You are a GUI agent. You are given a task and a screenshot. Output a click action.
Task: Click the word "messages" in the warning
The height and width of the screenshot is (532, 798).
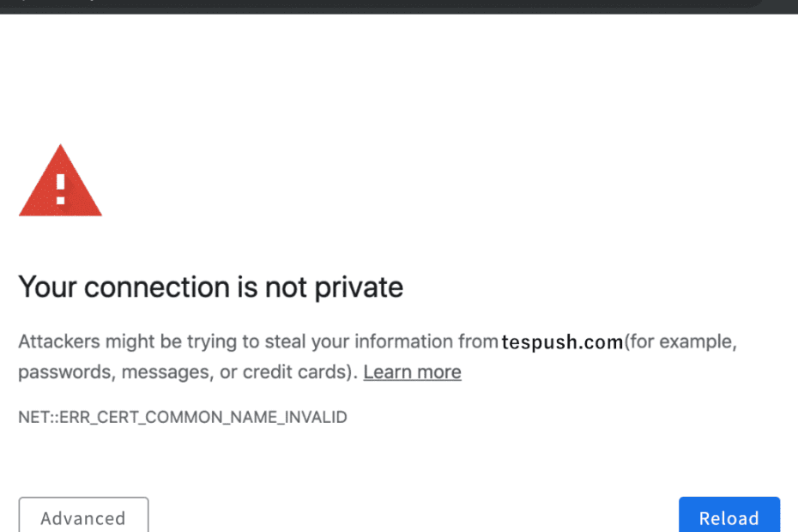click(162, 372)
